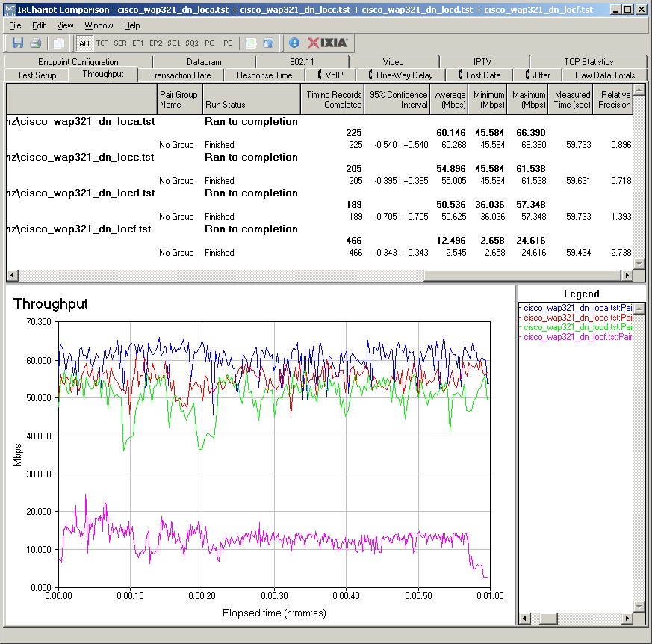Click the results table scroll-up arrow
This screenshot has width=652, height=644.
639,89
